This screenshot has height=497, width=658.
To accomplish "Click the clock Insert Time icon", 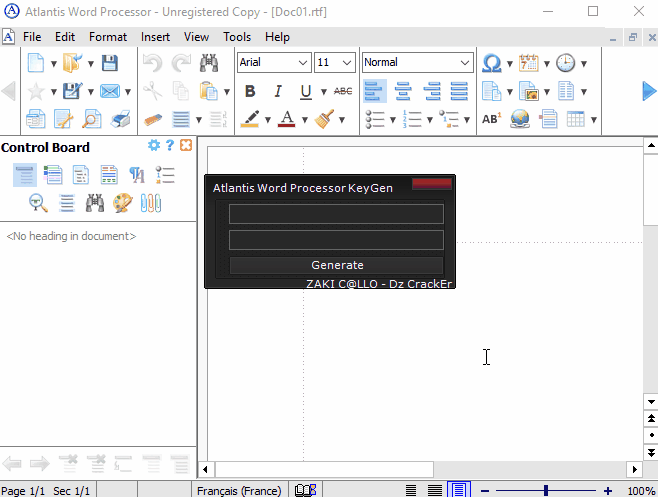I will [565, 63].
